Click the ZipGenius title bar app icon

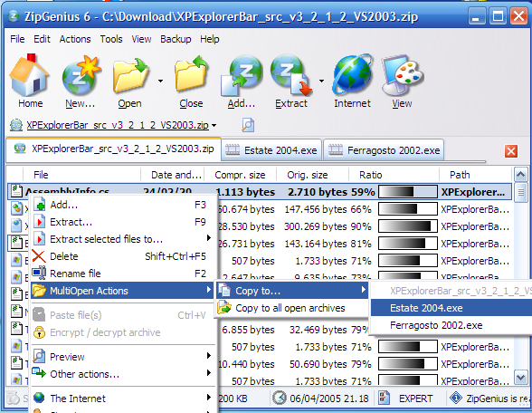tap(14, 16)
